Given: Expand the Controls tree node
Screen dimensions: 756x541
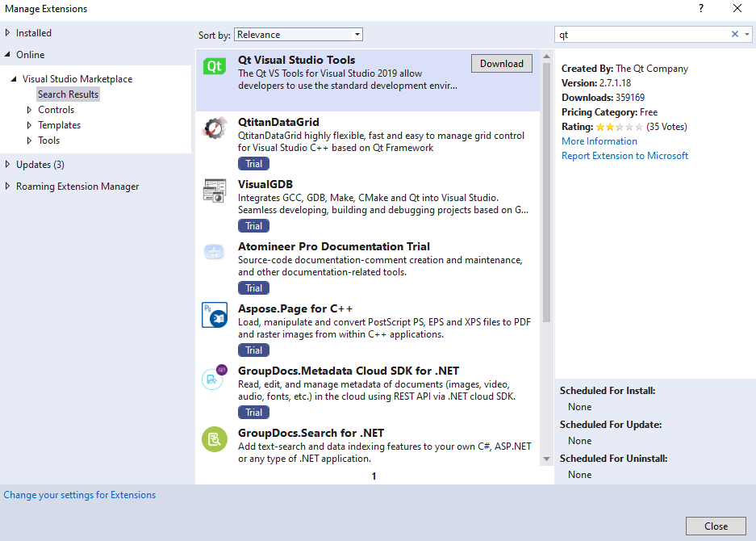Looking at the screenshot, I should 29,110.
